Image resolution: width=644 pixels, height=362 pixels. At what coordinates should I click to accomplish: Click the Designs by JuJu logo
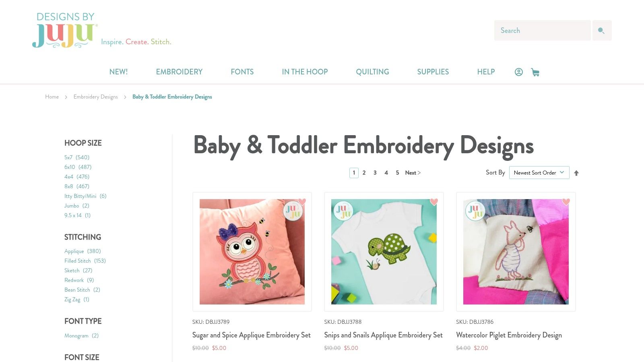(x=65, y=31)
